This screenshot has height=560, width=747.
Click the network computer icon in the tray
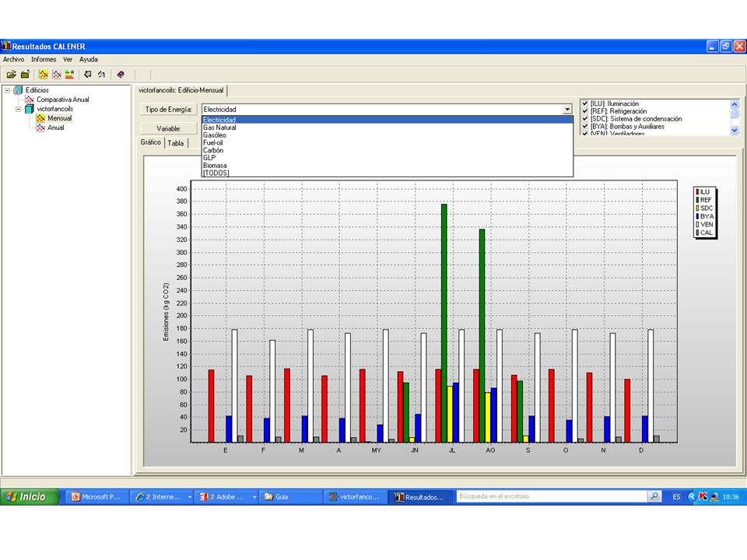[x=714, y=497]
